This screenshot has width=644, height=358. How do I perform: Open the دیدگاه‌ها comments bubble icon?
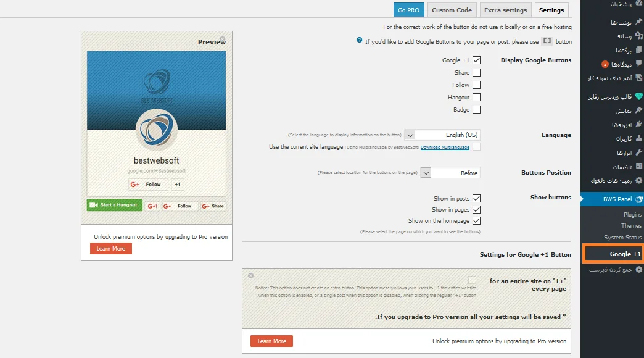[639, 64]
